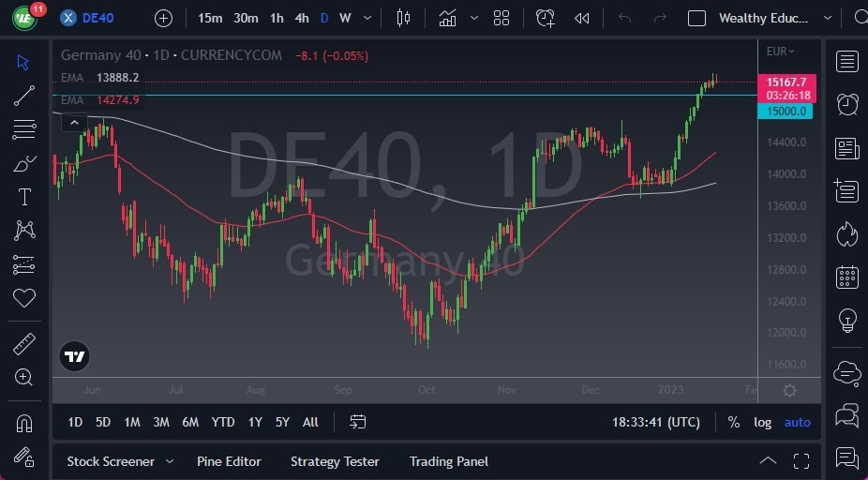Start bar replay mode

[582, 18]
